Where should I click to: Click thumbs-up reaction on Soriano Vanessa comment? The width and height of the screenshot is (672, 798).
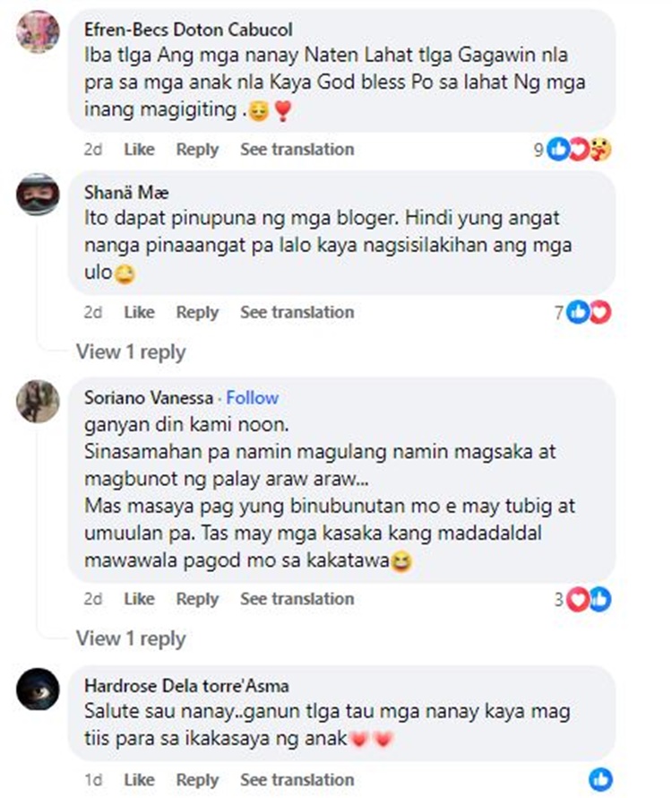[600, 599]
